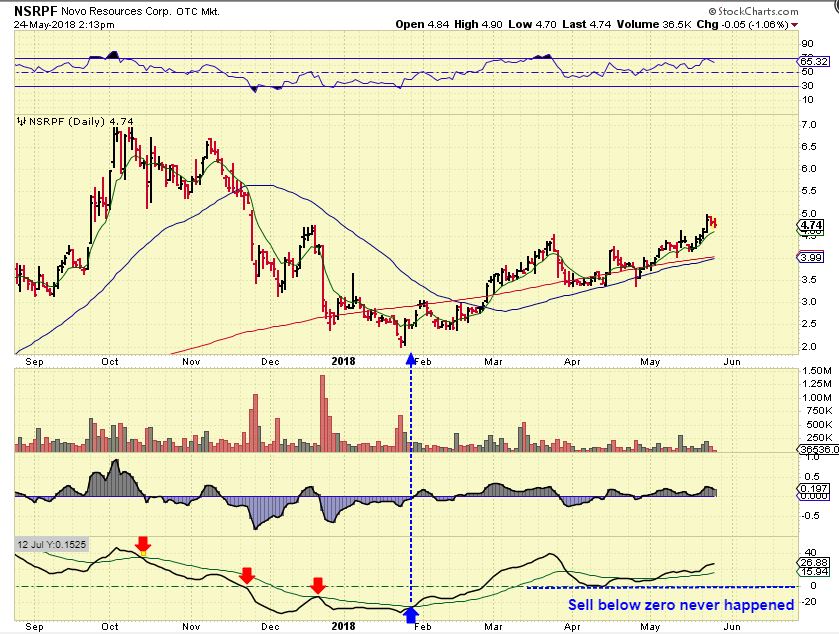Click the Open 4.84 value

click(x=423, y=25)
